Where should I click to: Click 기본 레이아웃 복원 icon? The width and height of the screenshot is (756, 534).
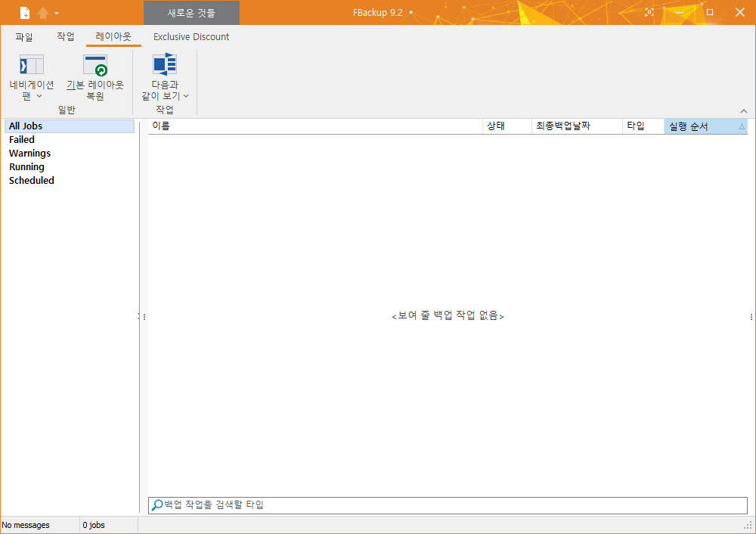pyautogui.click(x=95, y=65)
